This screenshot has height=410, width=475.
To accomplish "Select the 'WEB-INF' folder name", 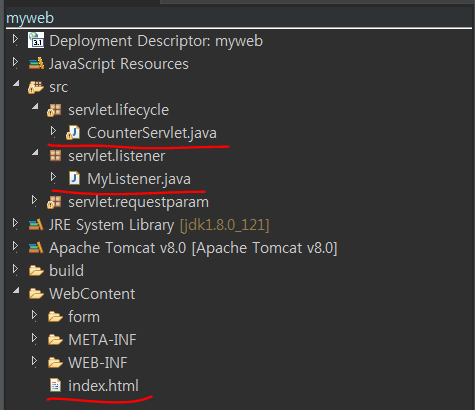I will (98, 363).
